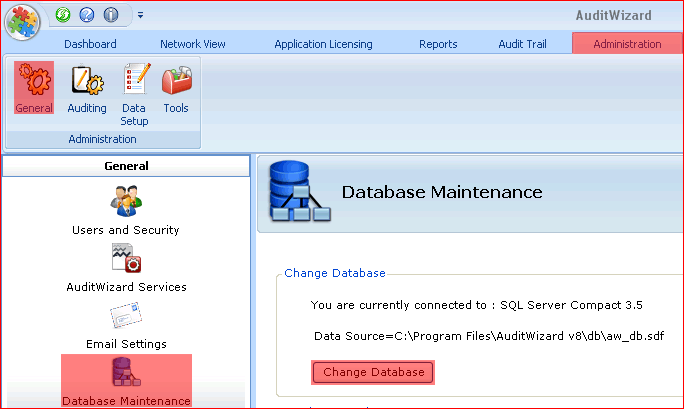Switch to the Dashboard tab
This screenshot has height=409, width=684.
pyautogui.click(x=90, y=44)
